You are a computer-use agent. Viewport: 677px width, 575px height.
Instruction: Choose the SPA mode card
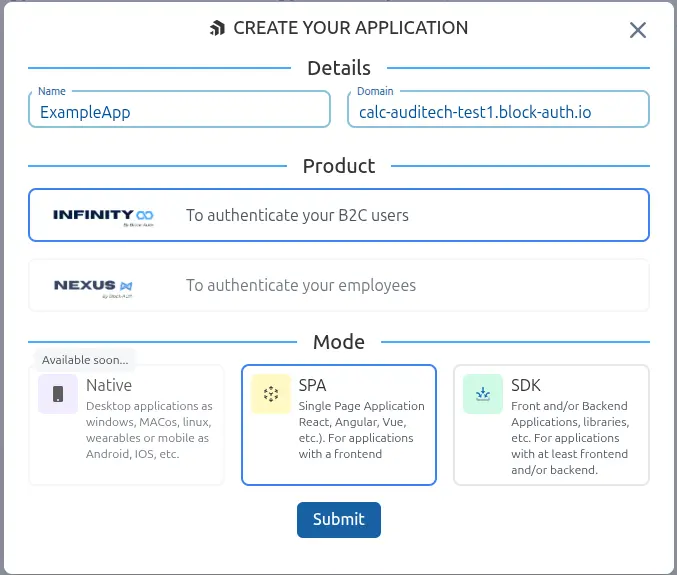coord(339,425)
